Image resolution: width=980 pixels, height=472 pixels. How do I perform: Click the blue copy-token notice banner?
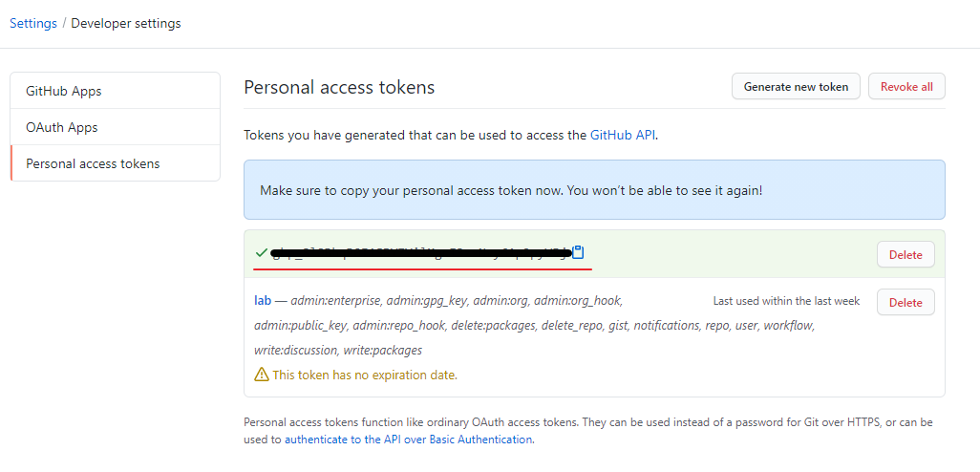pos(594,190)
